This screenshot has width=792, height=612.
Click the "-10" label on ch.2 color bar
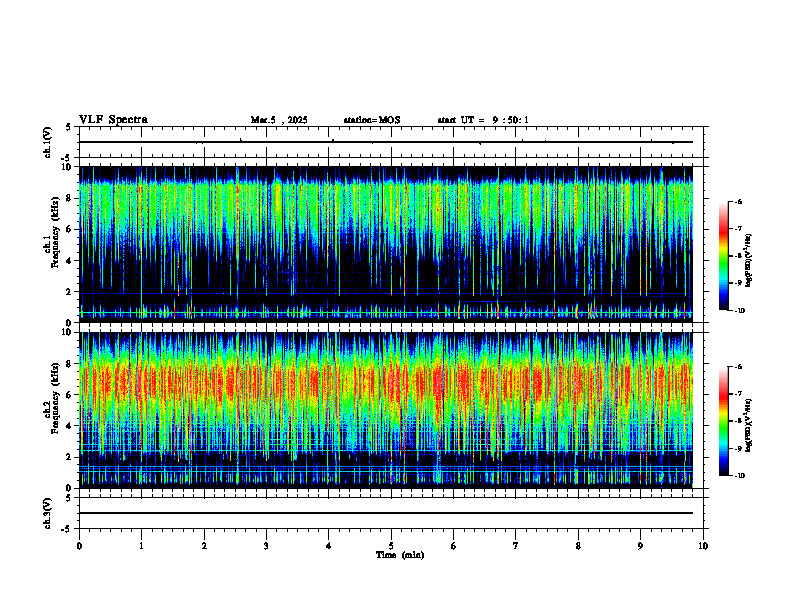(x=739, y=476)
